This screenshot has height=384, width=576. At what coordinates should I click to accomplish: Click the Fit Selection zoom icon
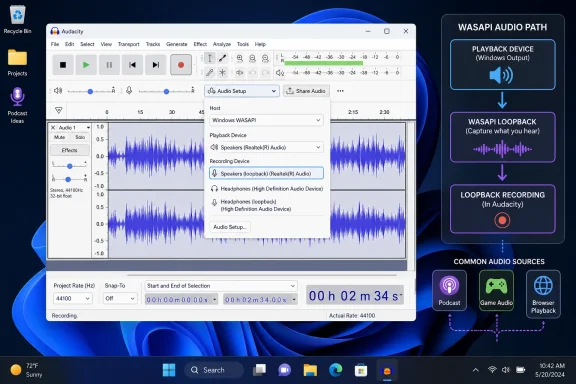click(265, 58)
